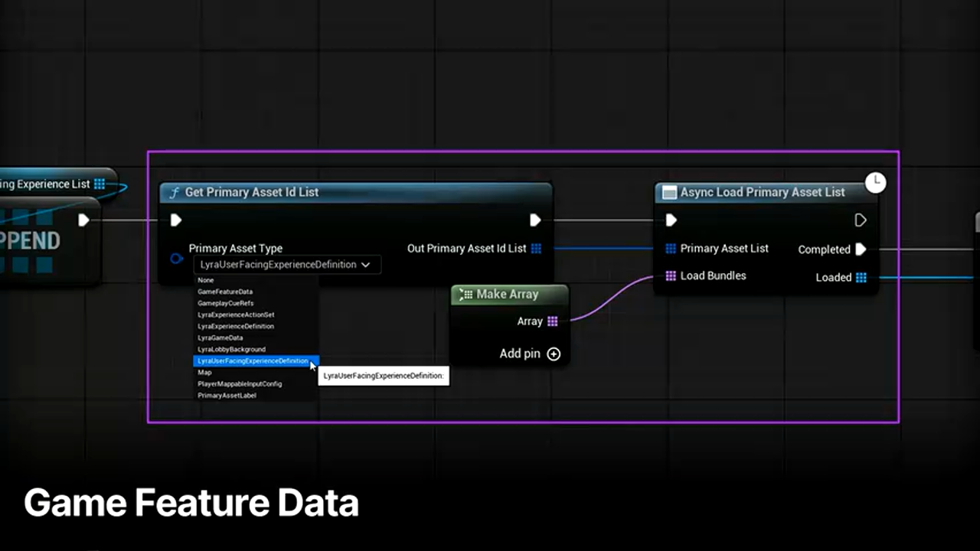Select the None option in dropdown
This screenshot has height=551, width=980.
point(206,280)
